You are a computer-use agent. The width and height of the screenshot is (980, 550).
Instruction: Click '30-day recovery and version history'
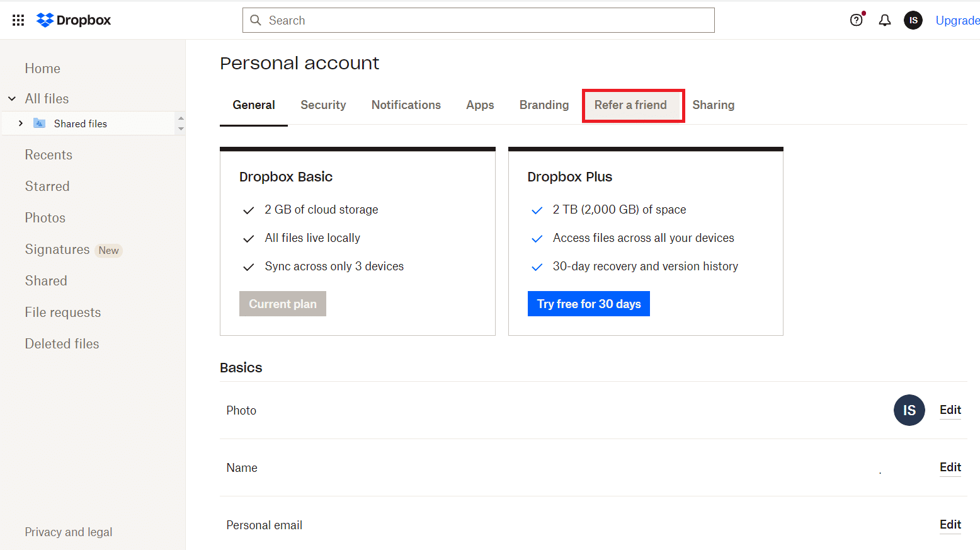646,266
